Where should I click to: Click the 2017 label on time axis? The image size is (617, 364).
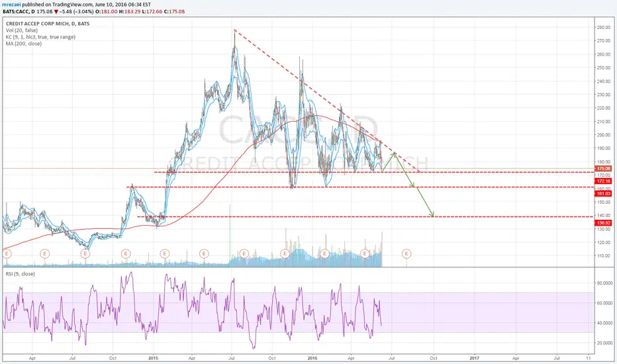click(475, 358)
